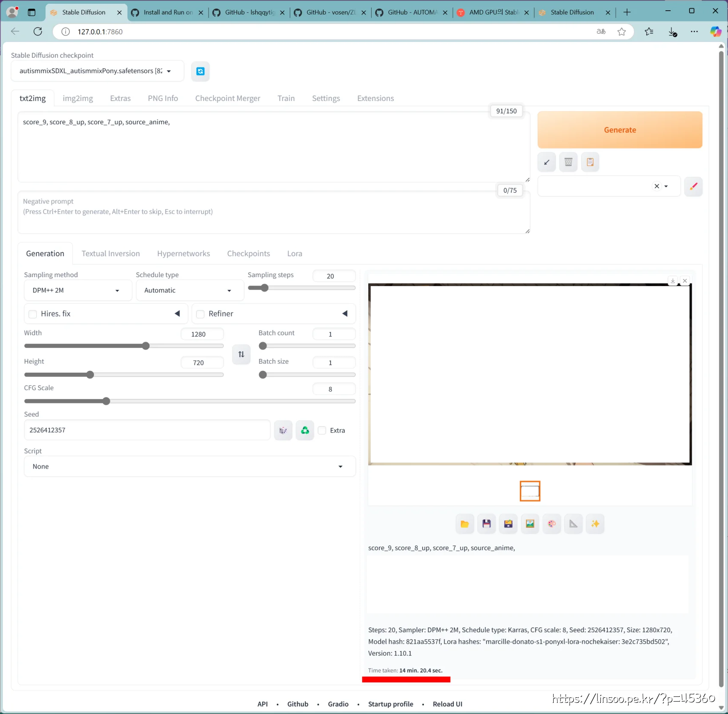Open browser translate icon
Screen dimensions: 728x714
(601, 31)
